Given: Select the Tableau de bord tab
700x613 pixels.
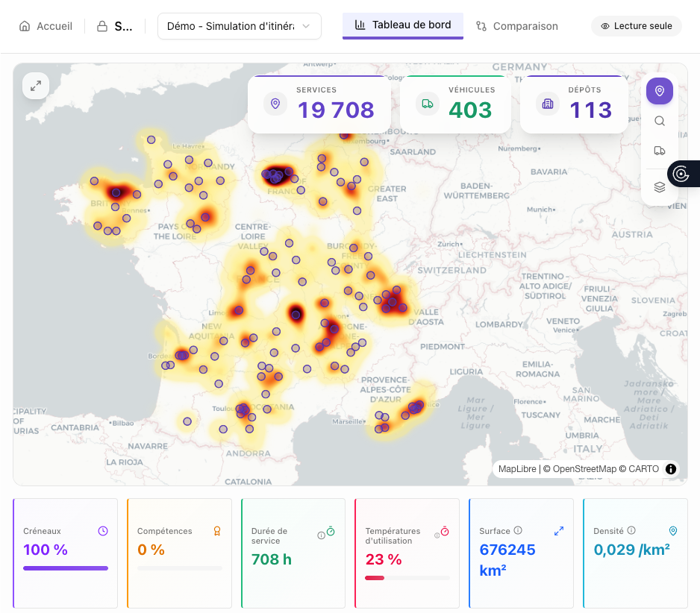Looking at the screenshot, I should (403, 25).
